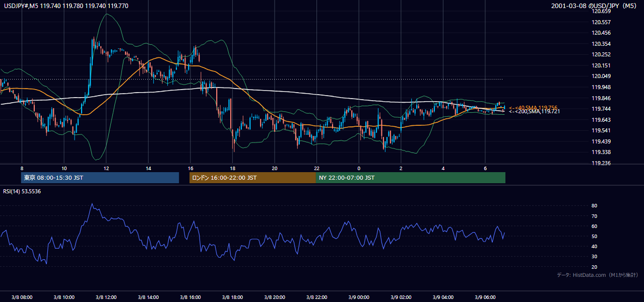
Task: Click the 3/9 02:00 date label
Action: 401,297
